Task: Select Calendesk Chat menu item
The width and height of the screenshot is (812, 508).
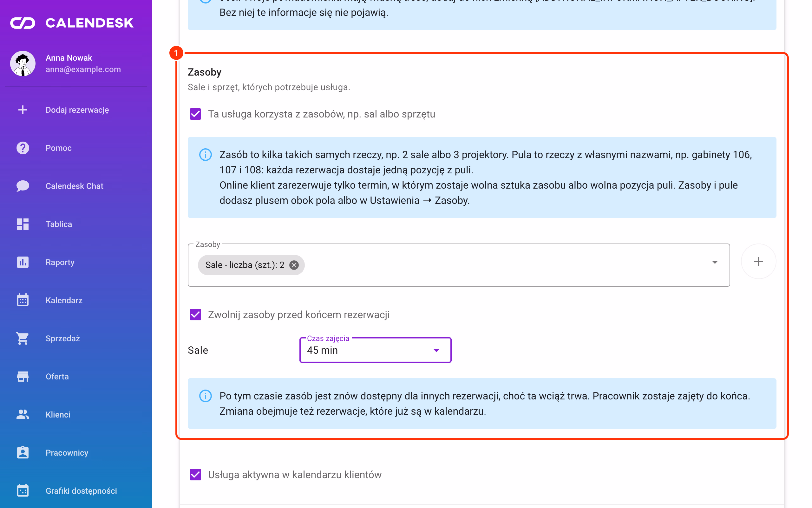Action: coord(76,186)
